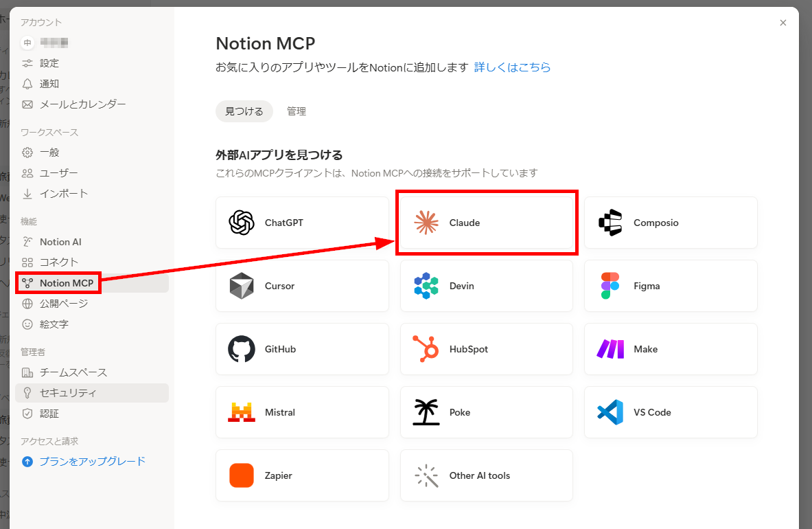The image size is (812, 529).
Task: Click the connections grid icon
Action: (27, 262)
